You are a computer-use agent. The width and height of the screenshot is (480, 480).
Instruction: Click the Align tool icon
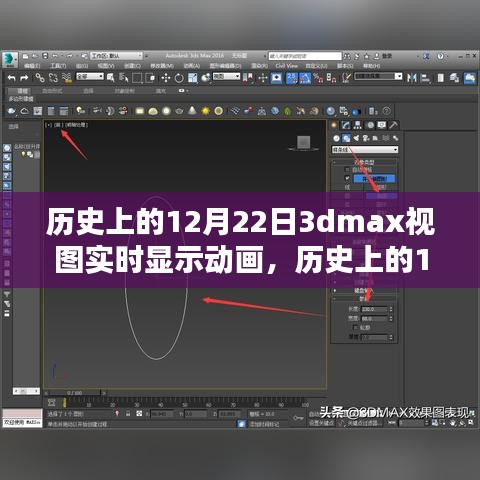pyautogui.click(x=426, y=78)
